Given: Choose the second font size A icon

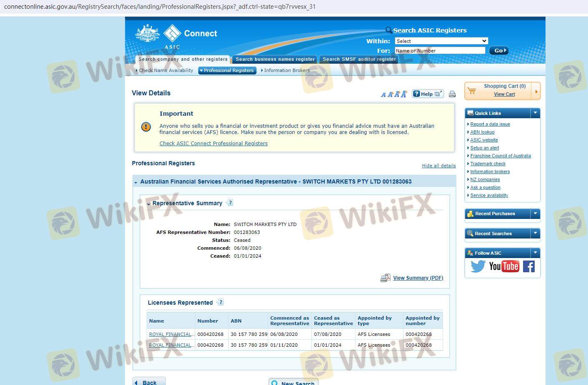Looking at the screenshot, I should coord(390,94).
